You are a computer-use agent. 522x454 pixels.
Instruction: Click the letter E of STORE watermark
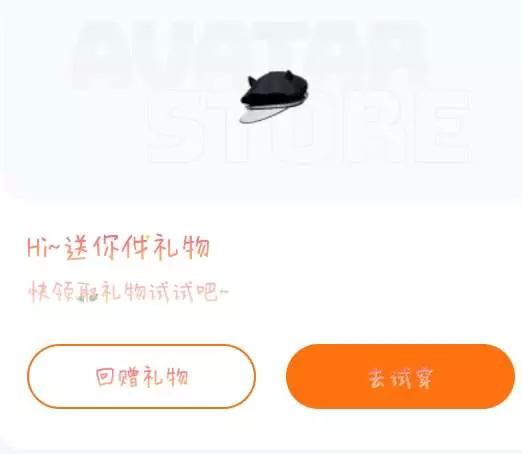pyautogui.click(x=444, y=128)
